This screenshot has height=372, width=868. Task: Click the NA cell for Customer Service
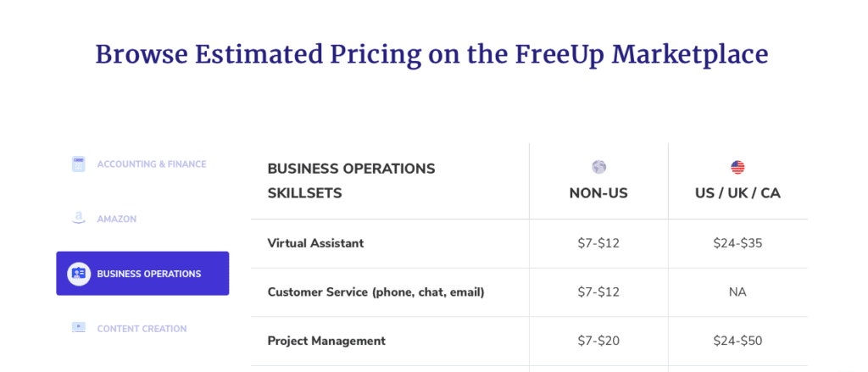click(737, 291)
